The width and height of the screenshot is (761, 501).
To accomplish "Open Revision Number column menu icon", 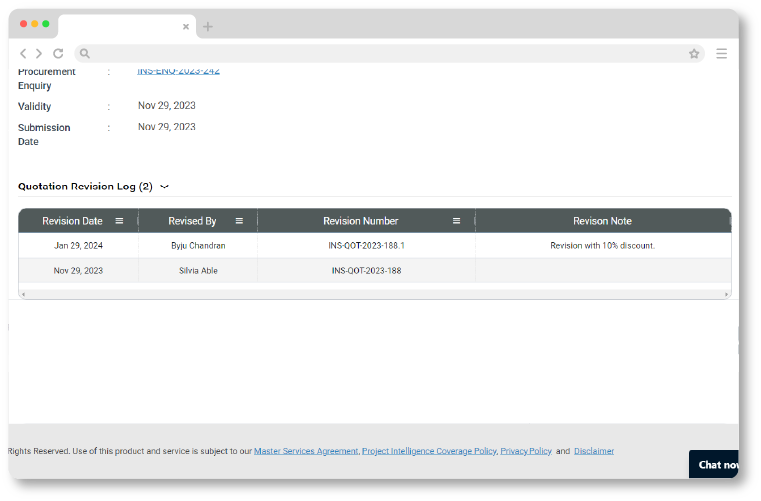I will click(x=457, y=221).
